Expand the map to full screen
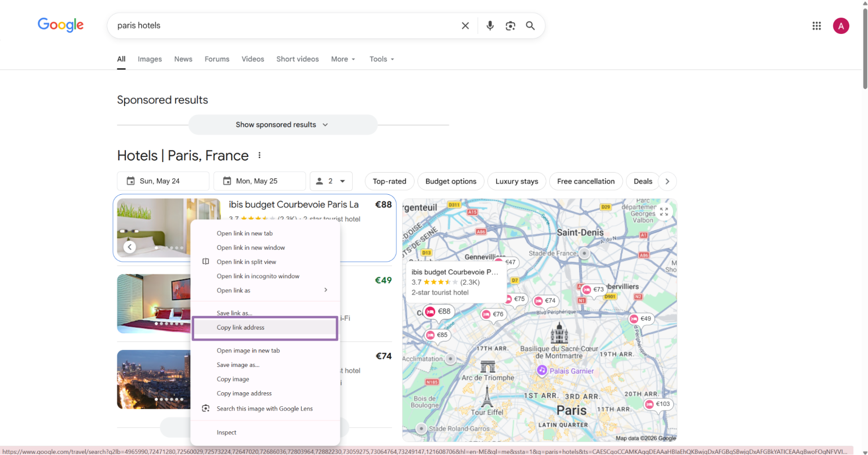Viewport: 868px width, 455px height. pos(664,212)
